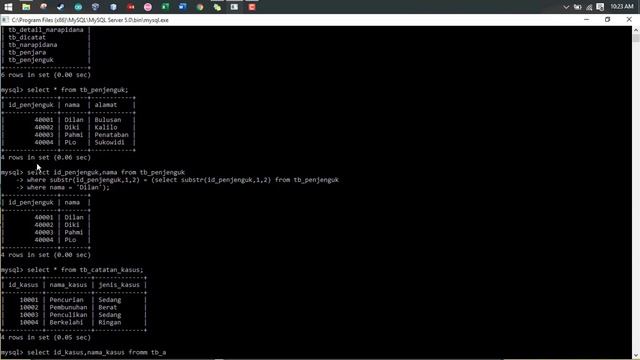The image size is (640, 360).
Task: Open the mysql.exe window system menu icon
Action: tap(5, 20)
